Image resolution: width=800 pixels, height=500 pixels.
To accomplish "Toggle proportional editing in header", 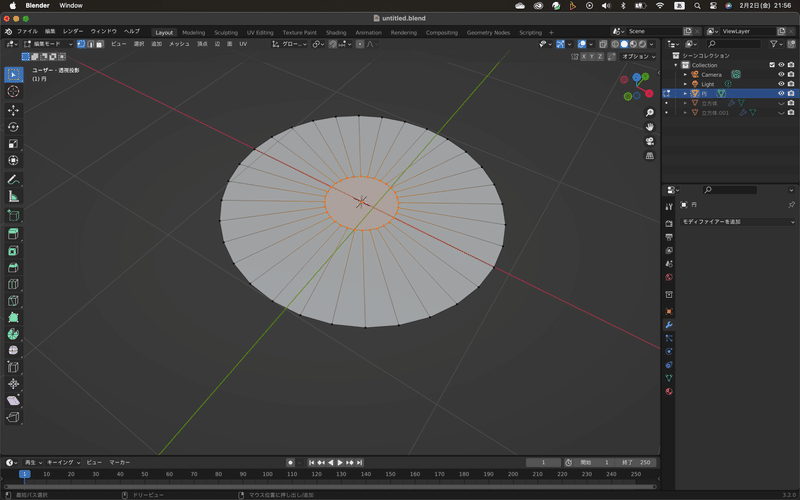I will 360,44.
